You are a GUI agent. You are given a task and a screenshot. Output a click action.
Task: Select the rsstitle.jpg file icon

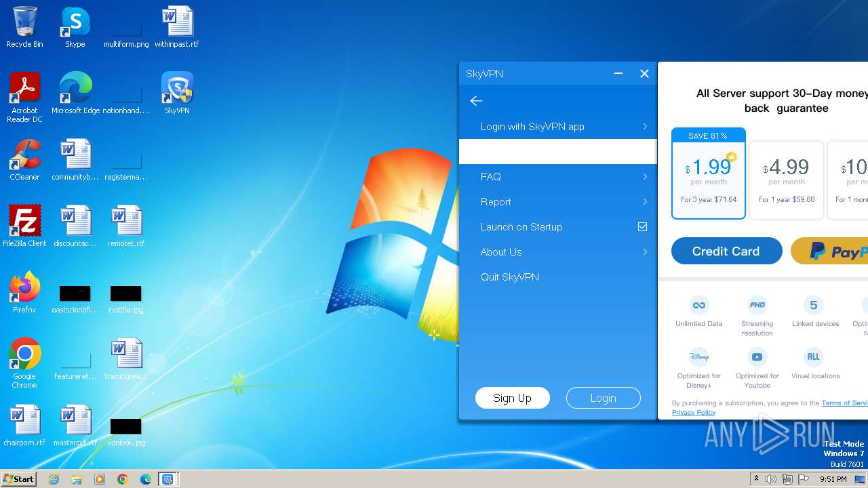(126, 297)
